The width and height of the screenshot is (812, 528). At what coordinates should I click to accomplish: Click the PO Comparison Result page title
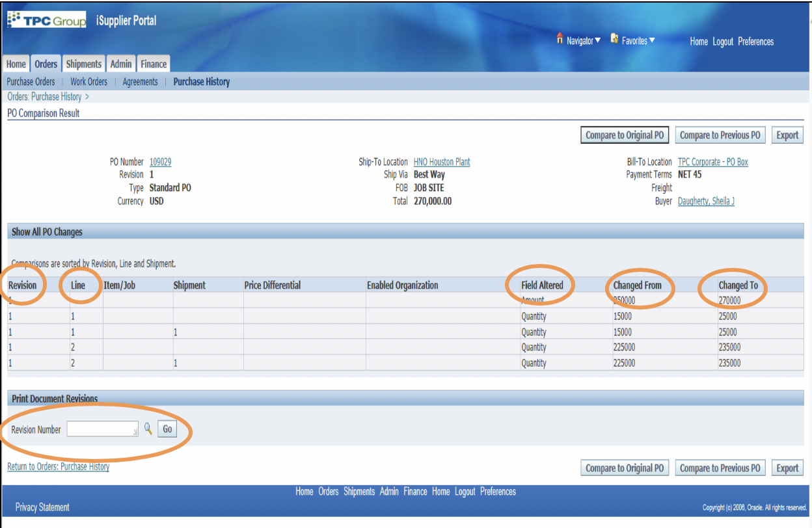pyautogui.click(x=44, y=113)
